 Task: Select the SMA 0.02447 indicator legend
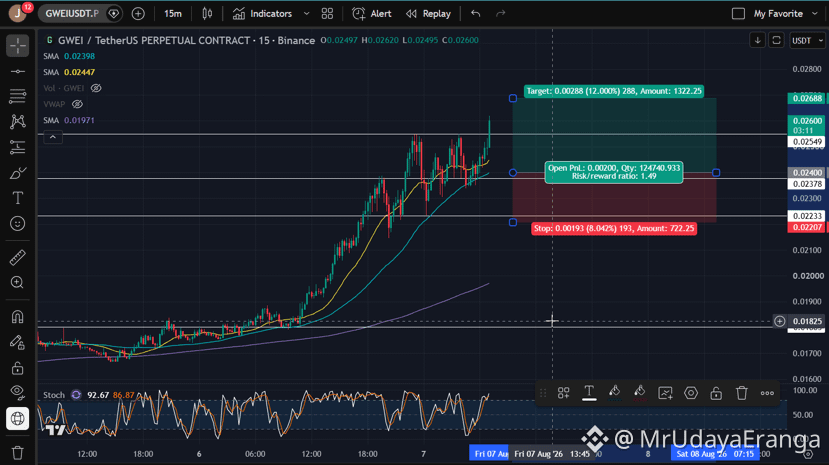69,72
